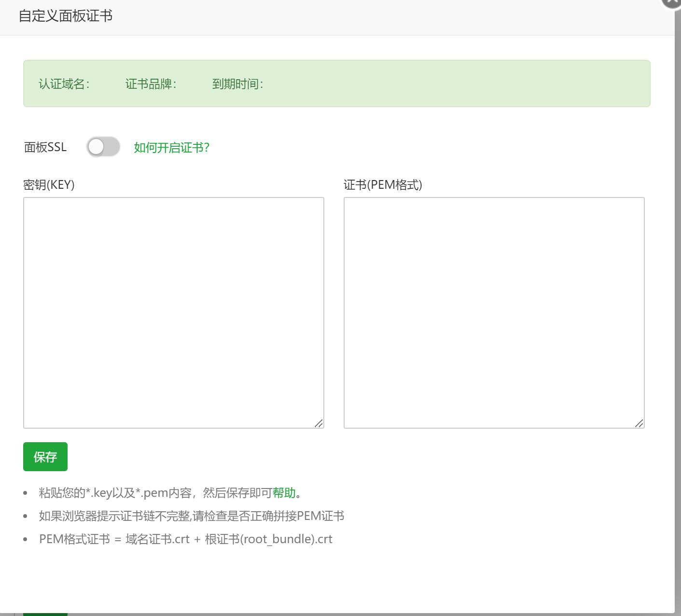The width and height of the screenshot is (681, 616).
Task: Open the 如何开启证书? help link
Action: (171, 148)
